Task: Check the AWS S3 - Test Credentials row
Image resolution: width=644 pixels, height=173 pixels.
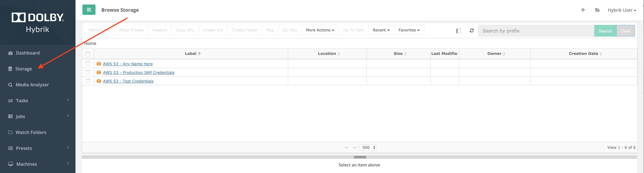Action: [88, 81]
